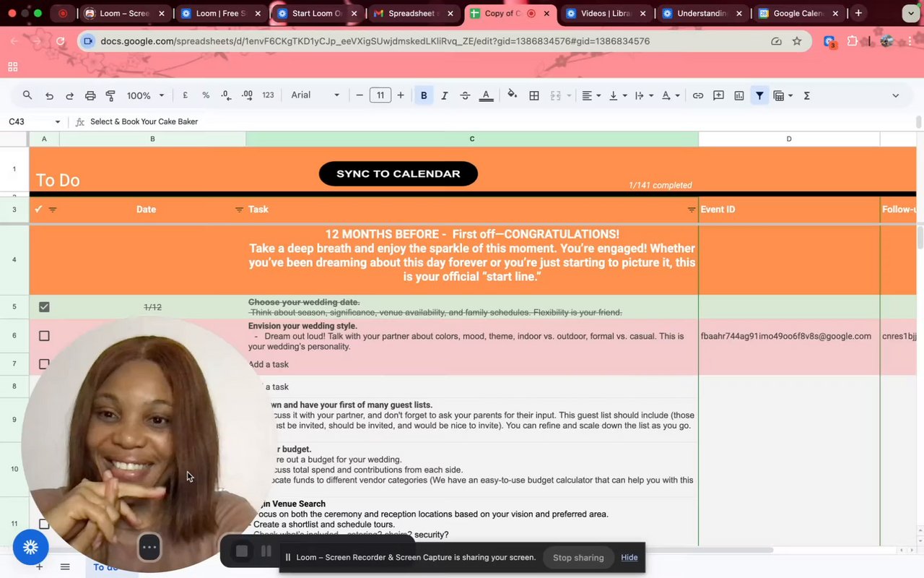
Task: Decrease the font size with minus
Action: click(x=359, y=95)
